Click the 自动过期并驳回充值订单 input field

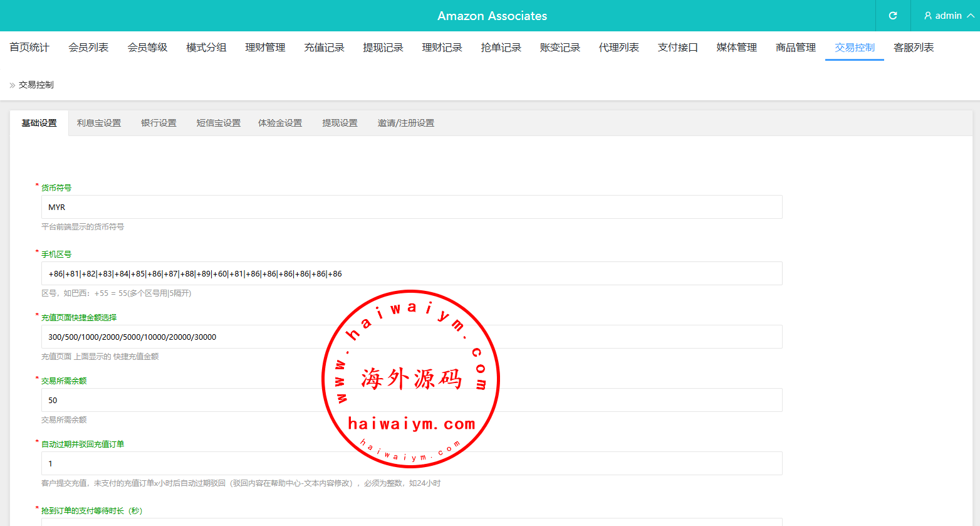188,463
